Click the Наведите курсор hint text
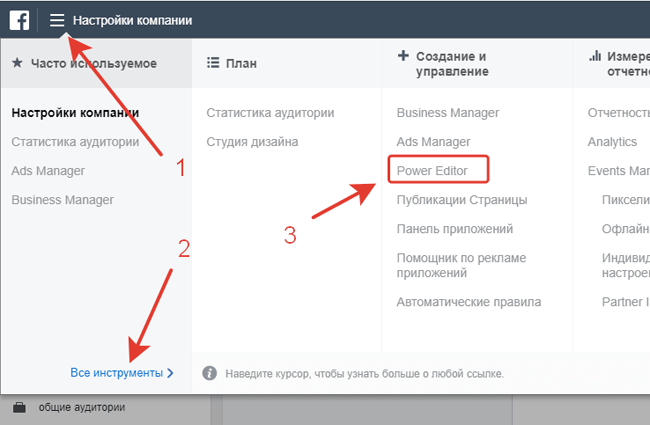 [x=365, y=374]
